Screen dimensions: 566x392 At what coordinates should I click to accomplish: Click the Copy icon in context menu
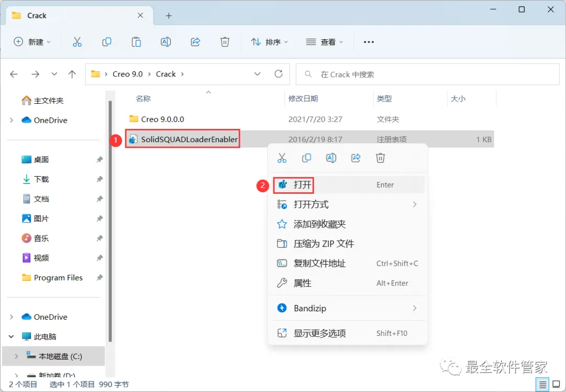pos(307,158)
